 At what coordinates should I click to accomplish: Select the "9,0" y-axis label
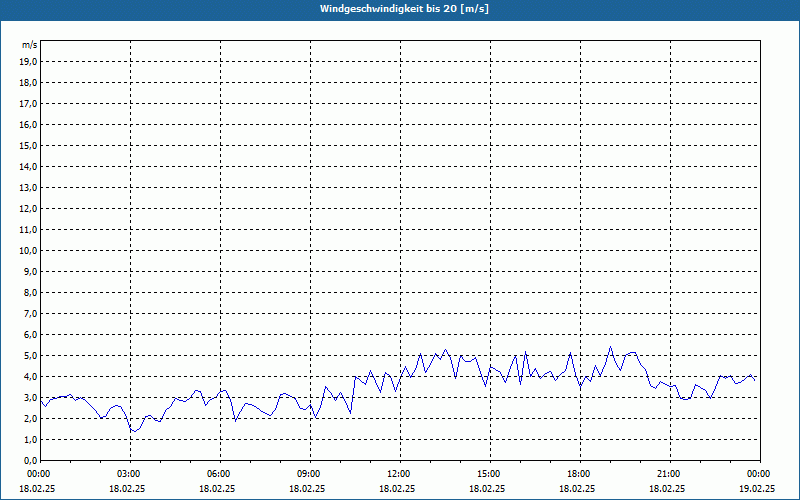(31, 271)
